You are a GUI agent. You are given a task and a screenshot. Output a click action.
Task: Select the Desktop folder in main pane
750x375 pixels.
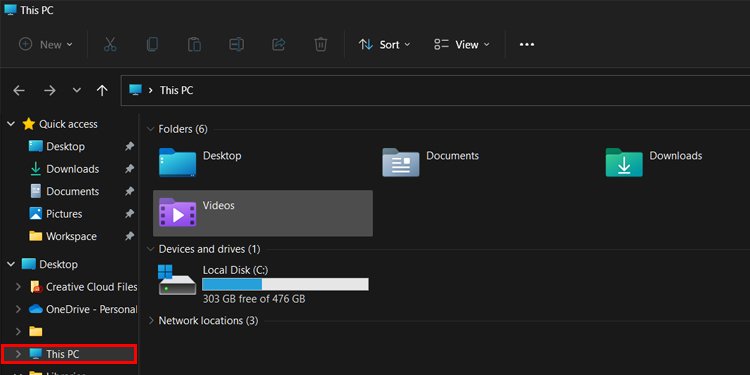point(201,163)
